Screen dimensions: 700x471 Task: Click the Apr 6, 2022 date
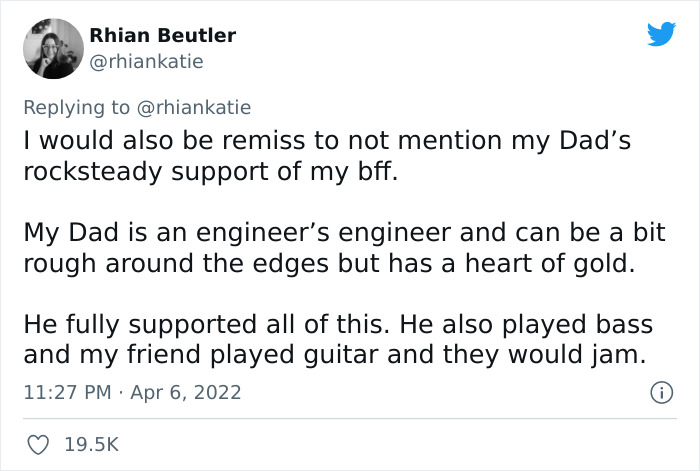pyautogui.click(x=189, y=392)
